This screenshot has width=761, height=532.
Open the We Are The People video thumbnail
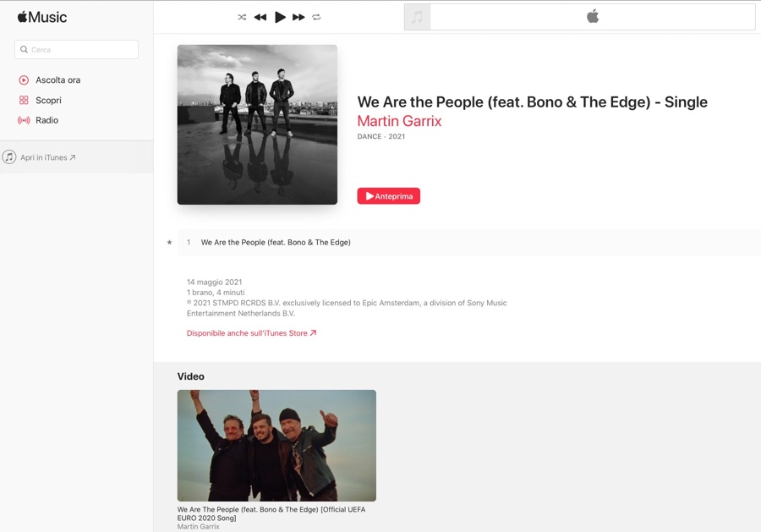click(276, 445)
